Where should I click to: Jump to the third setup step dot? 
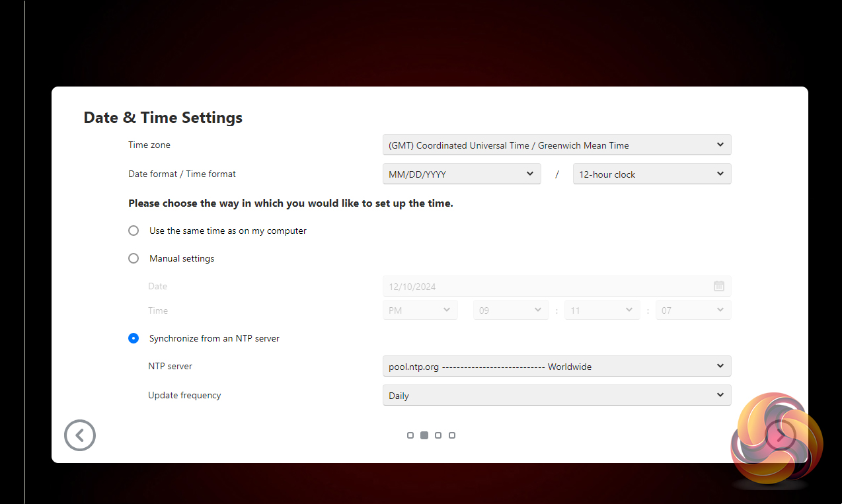pos(438,435)
